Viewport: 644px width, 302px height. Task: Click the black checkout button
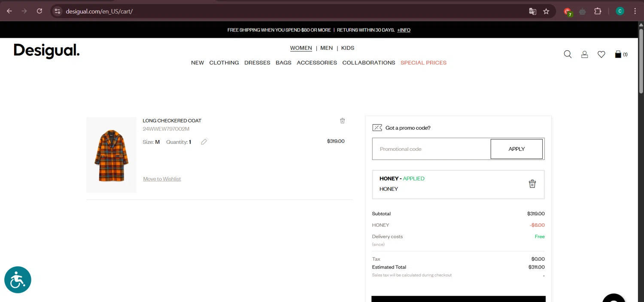[x=459, y=299]
